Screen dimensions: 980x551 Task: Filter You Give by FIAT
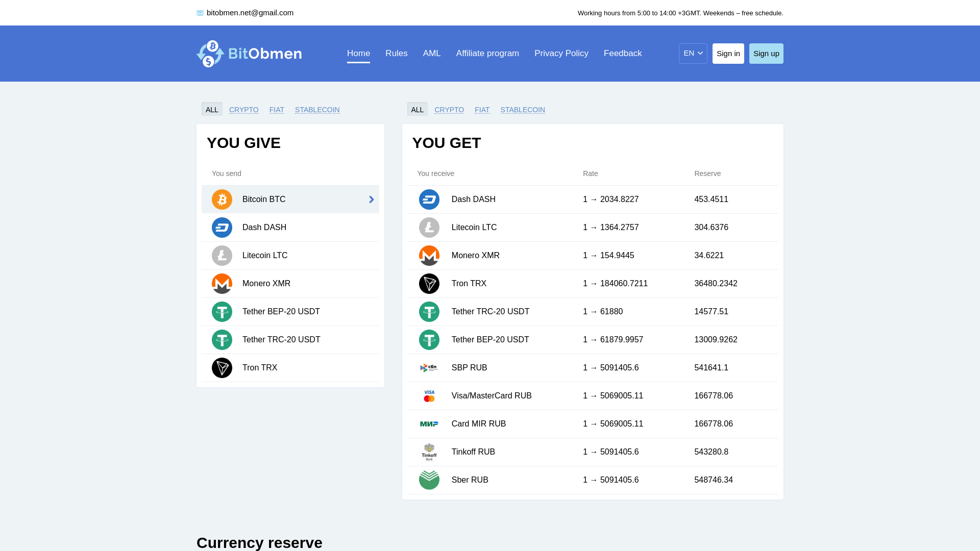tap(277, 110)
